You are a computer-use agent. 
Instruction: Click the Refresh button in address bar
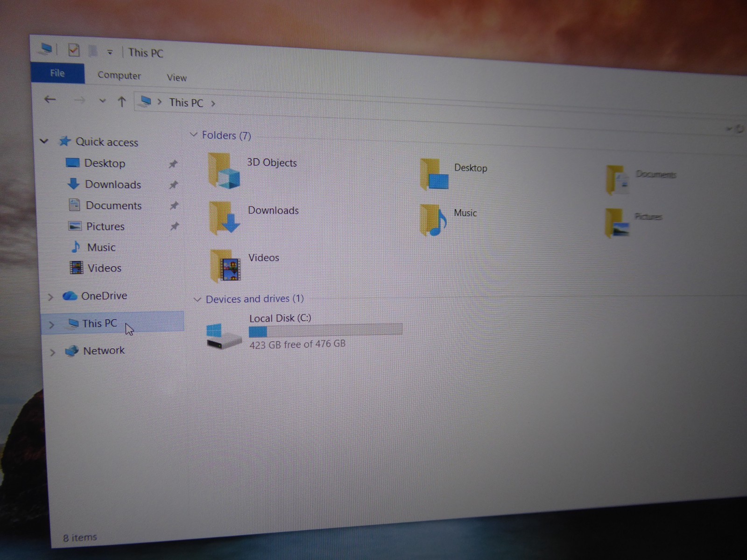[740, 128]
